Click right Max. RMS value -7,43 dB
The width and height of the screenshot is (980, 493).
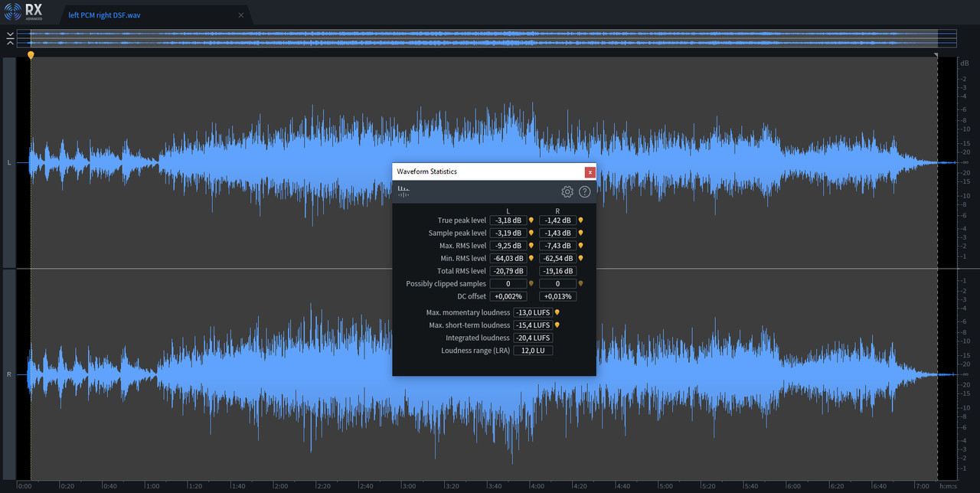(x=558, y=246)
